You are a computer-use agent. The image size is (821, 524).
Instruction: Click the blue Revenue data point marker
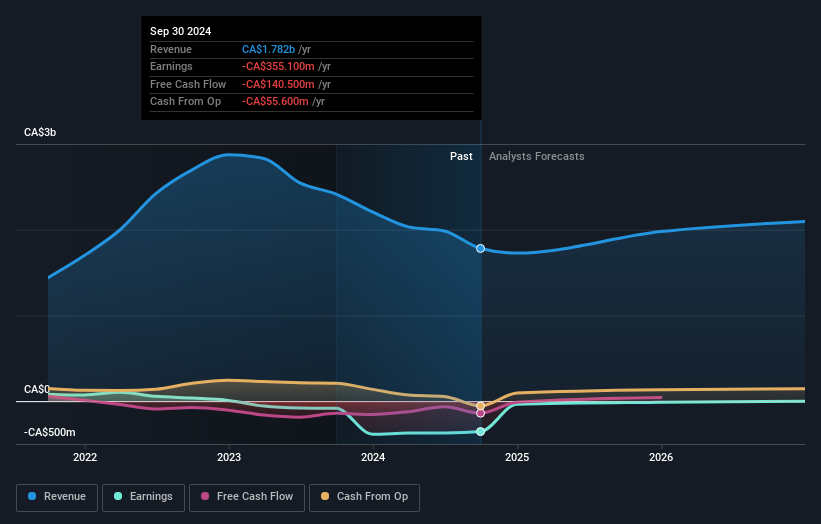point(480,248)
